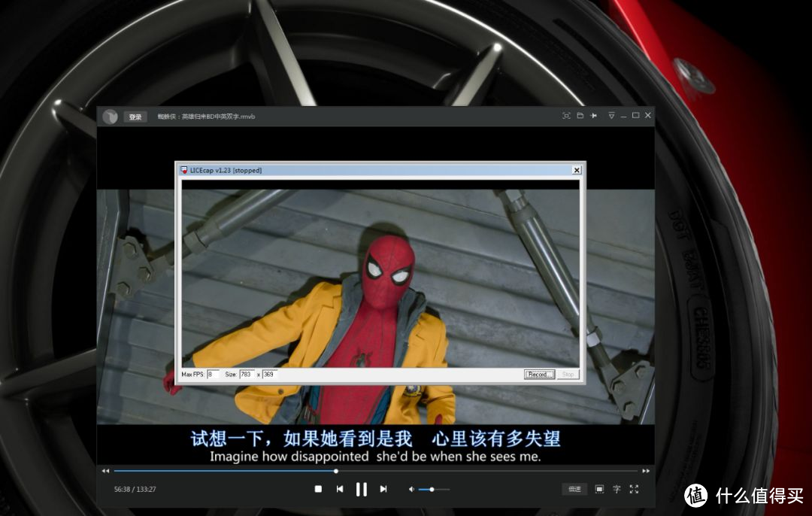This screenshot has width=812, height=516.
Task: Open the file folder icon in title bar
Action: coord(580,116)
